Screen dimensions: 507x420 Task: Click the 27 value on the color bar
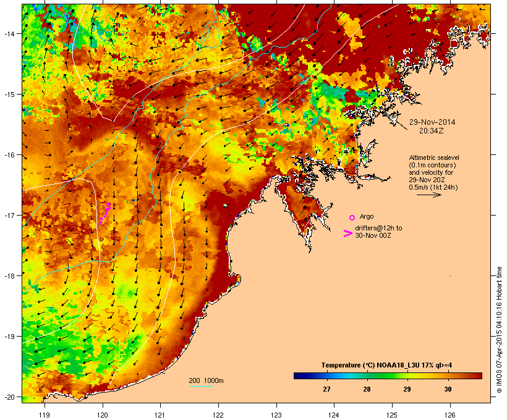(x=326, y=389)
